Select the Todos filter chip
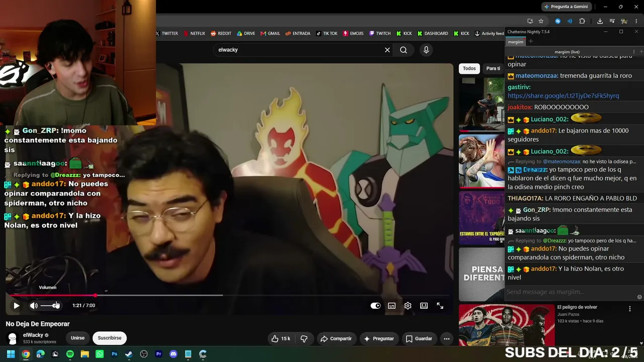 tap(469, 68)
